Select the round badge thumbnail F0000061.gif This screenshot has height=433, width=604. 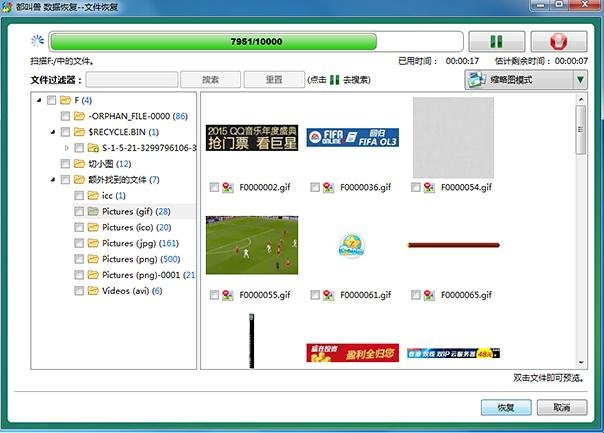coord(352,245)
